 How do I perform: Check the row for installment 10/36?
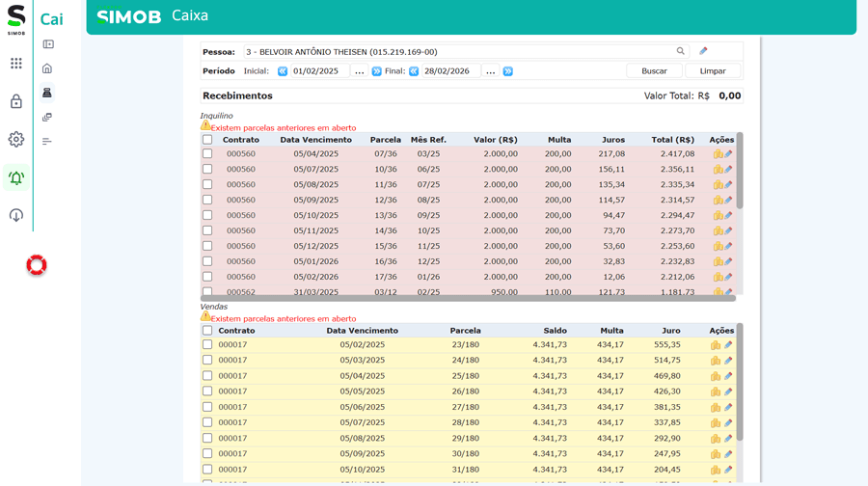(207, 170)
